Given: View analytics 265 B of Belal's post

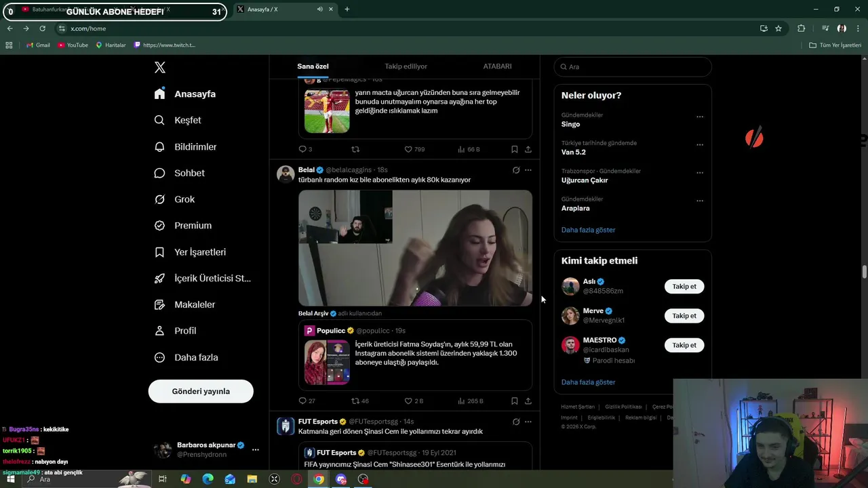Looking at the screenshot, I should tap(470, 401).
